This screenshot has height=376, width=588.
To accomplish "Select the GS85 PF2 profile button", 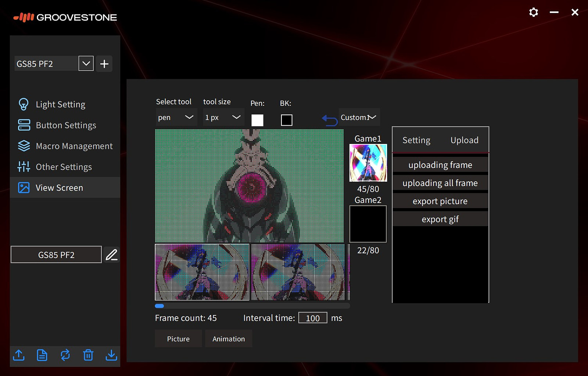I will click(x=56, y=254).
